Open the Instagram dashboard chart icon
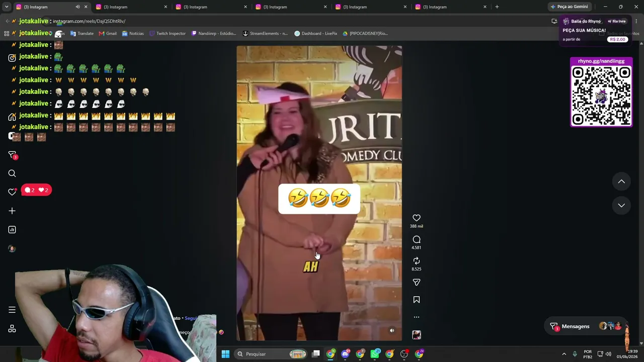This screenshot has height=362, width=644. 12,230
